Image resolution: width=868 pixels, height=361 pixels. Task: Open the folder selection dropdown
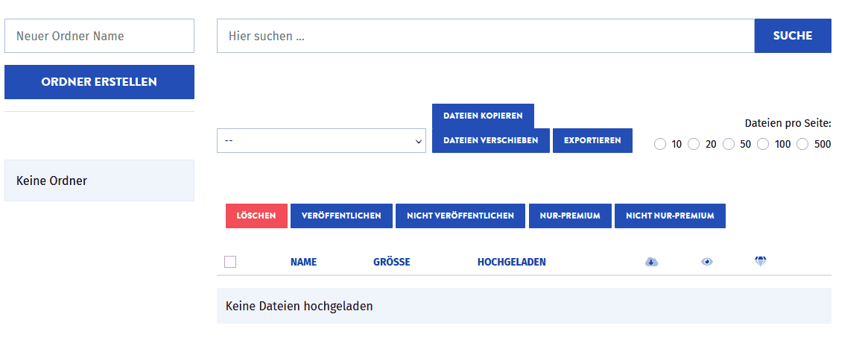(321, 140)
